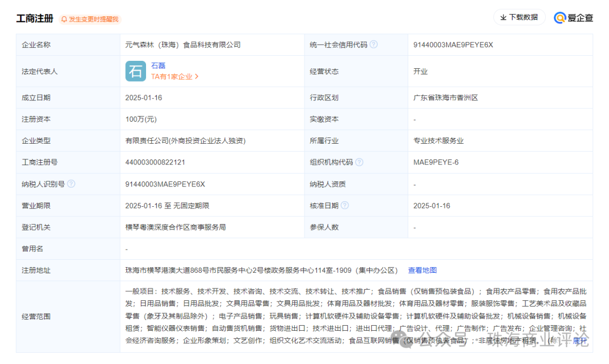This screenshot has width=609, height=364.
Task: Select the ID value in 纳税人识别号 row
Action: [165, 184]
